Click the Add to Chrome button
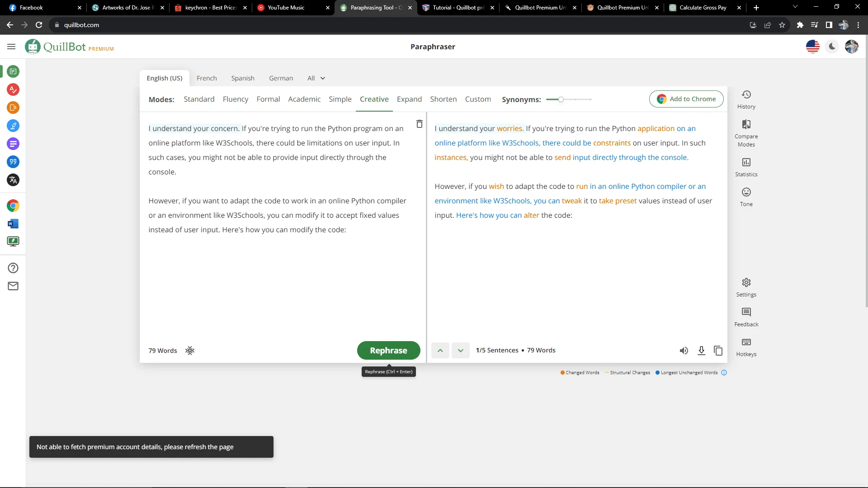Image resolution: width=868 pixels, height=488 pixels. point(686,99)
